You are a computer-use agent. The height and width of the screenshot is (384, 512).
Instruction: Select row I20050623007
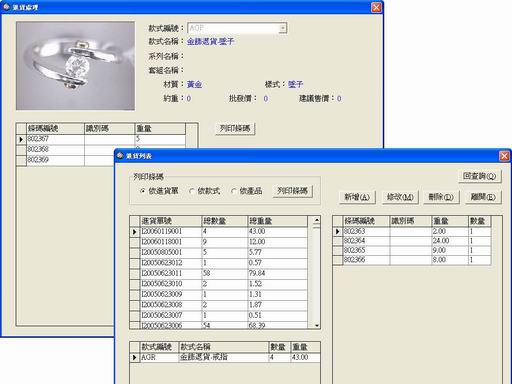coord(218,315)
